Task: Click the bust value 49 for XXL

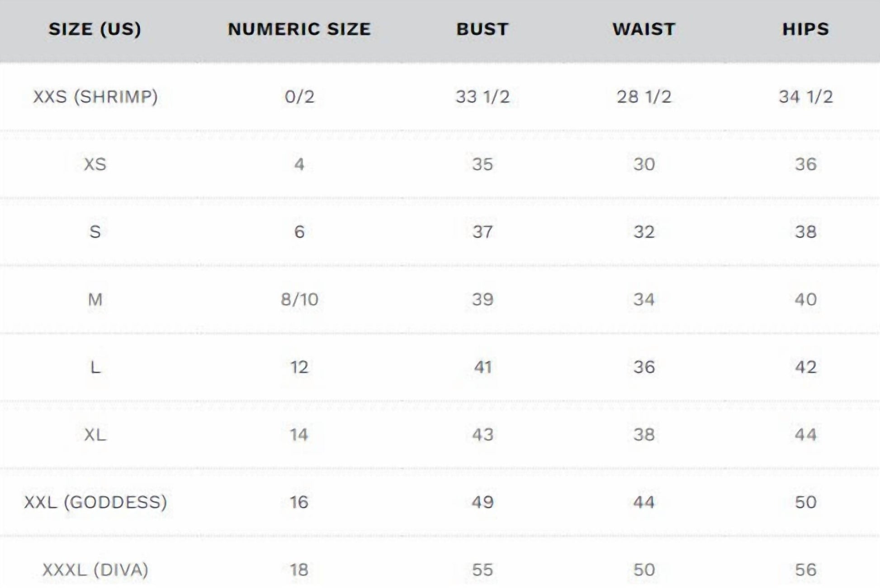Action: pos(482,502)
